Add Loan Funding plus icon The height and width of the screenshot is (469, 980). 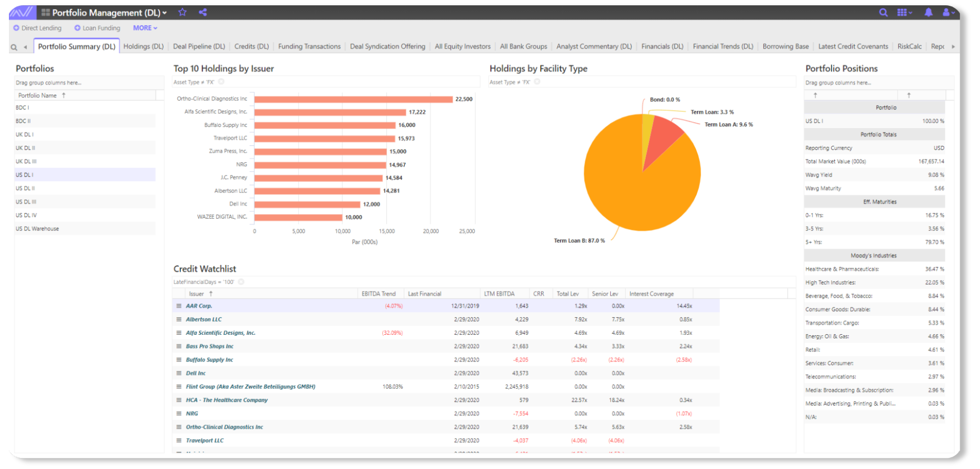click(77, 28)
